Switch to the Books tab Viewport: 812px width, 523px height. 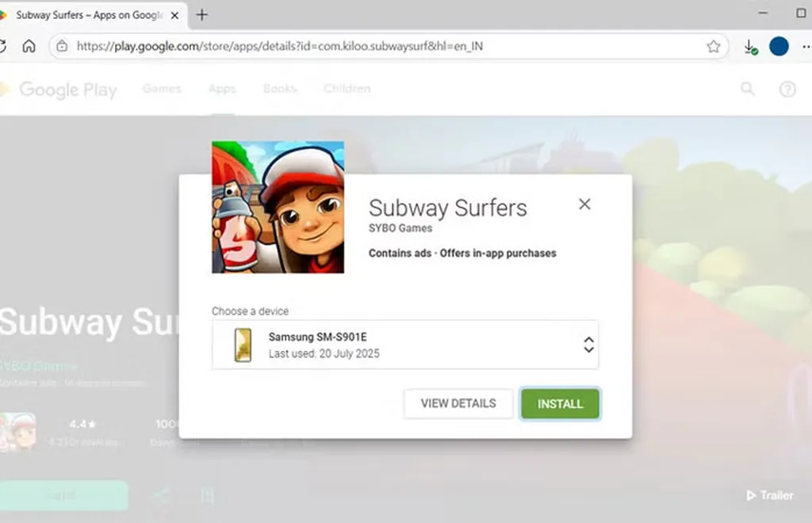coord(280,89)
